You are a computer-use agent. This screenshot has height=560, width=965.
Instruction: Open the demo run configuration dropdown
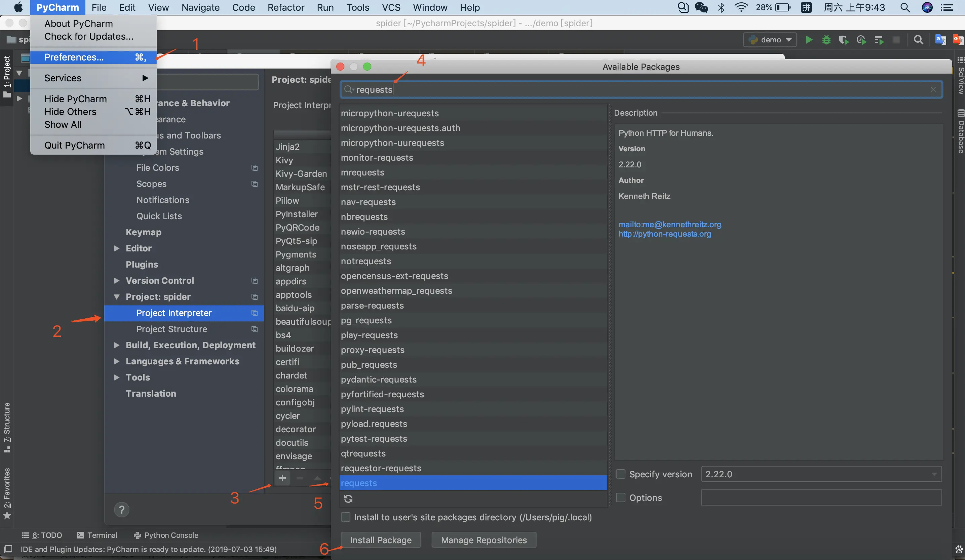point(770,40)
